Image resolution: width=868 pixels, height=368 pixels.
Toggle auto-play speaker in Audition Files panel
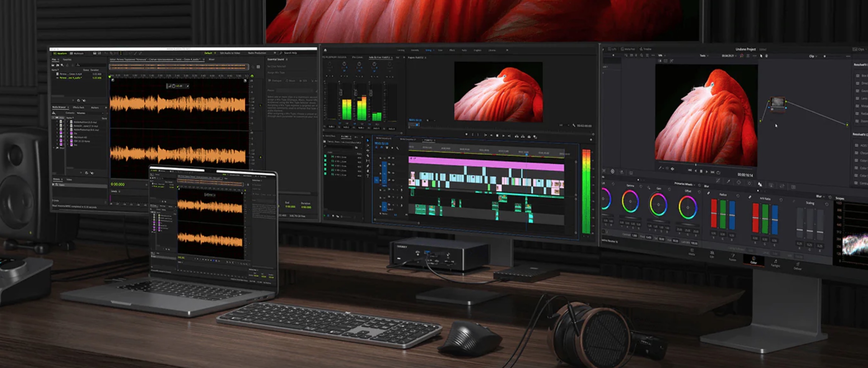tap(84, 100)
